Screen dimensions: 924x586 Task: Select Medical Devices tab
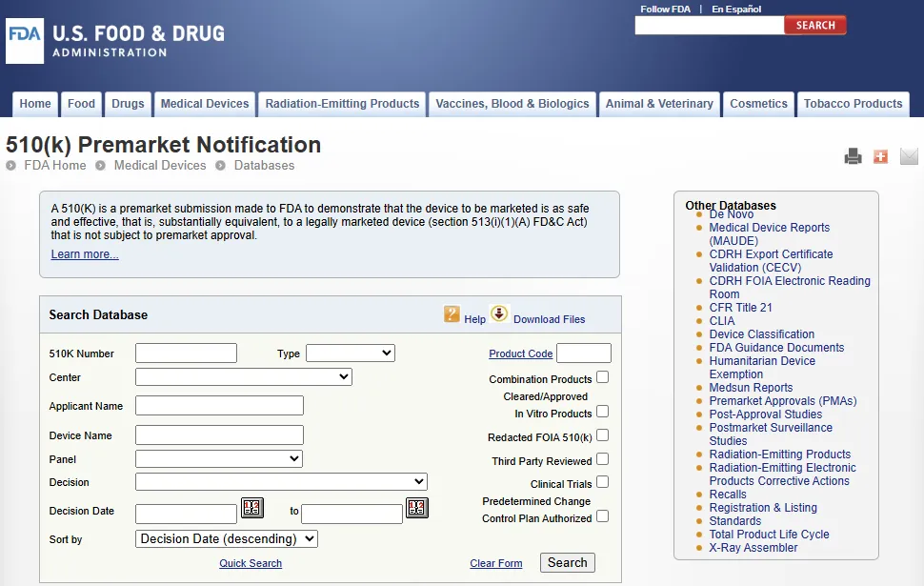pos(205,104)
